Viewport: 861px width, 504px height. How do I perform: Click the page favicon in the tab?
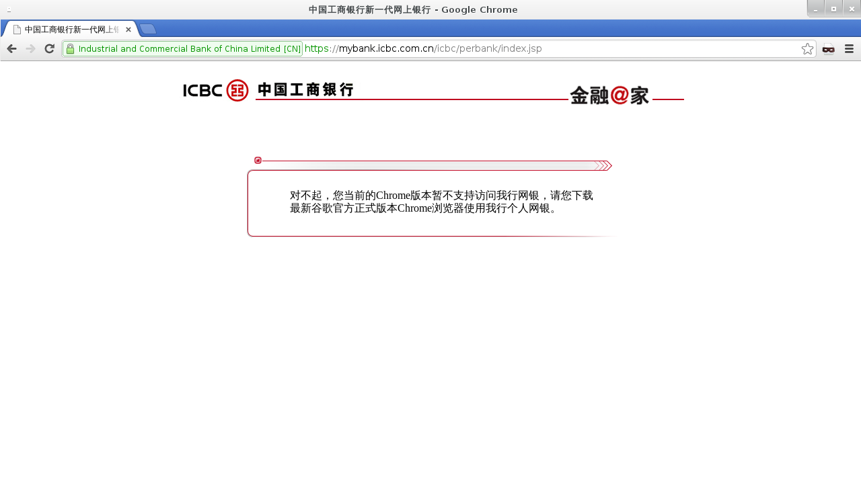(x=17, y=30)
